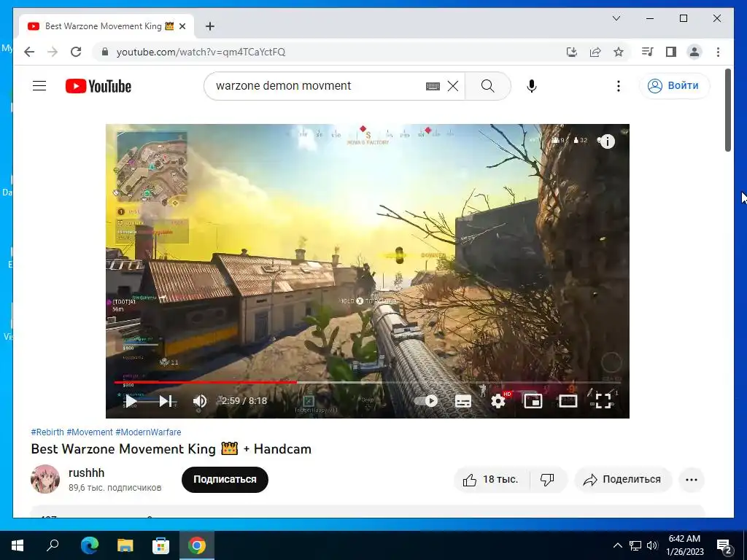Open the YouTube guide hamburger menu
Viewport: 747px width, 560px height.
tap(39, 86)
